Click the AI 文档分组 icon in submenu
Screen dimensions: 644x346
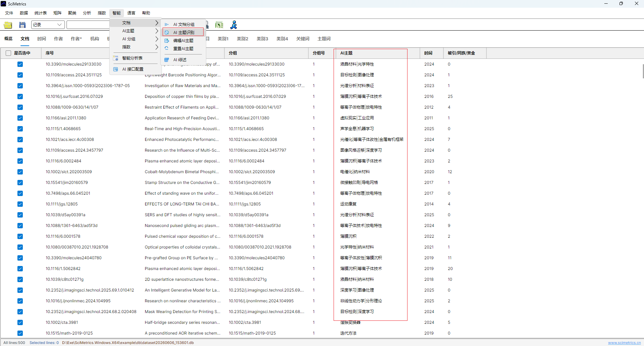pos(167,25)
